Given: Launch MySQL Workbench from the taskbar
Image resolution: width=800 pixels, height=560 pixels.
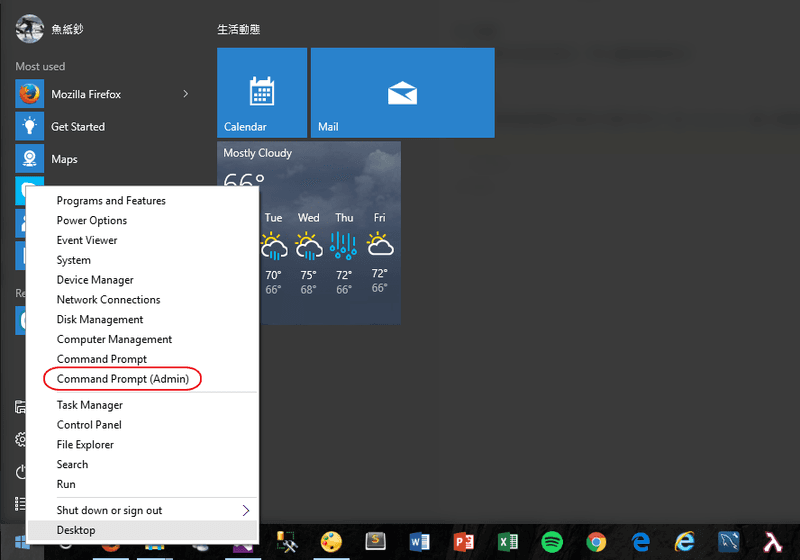Looking at the screenshot, I should click(x=729, y=542).
